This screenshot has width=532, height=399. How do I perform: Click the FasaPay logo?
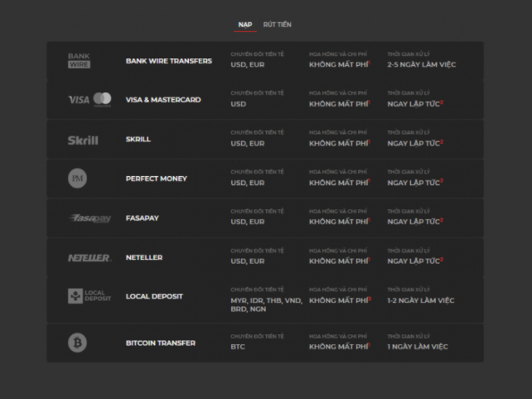pyautogui.click(x=90, y=218)
